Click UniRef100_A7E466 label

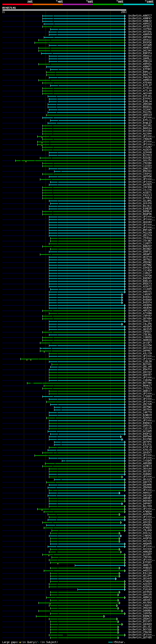[140, 83]
